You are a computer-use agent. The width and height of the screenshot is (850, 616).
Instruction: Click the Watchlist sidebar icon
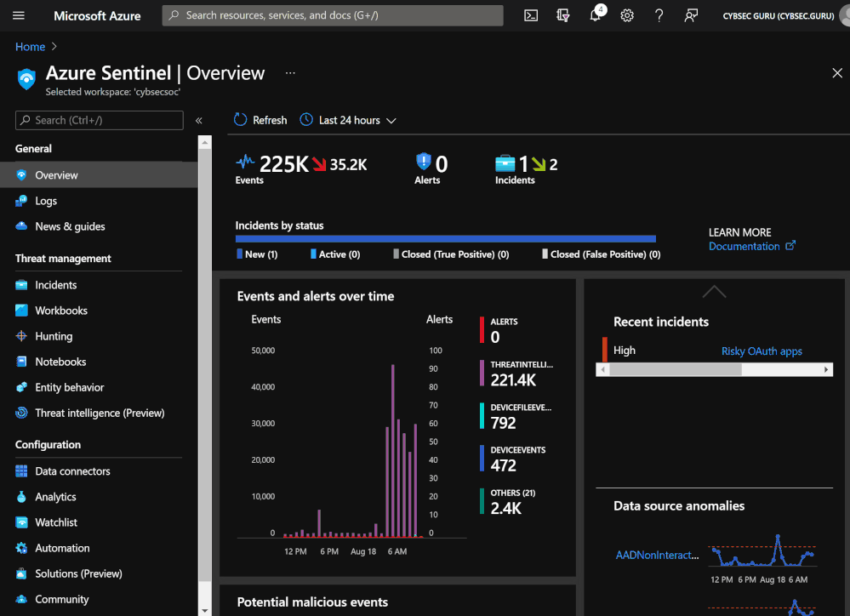click(x=21, y=522)
